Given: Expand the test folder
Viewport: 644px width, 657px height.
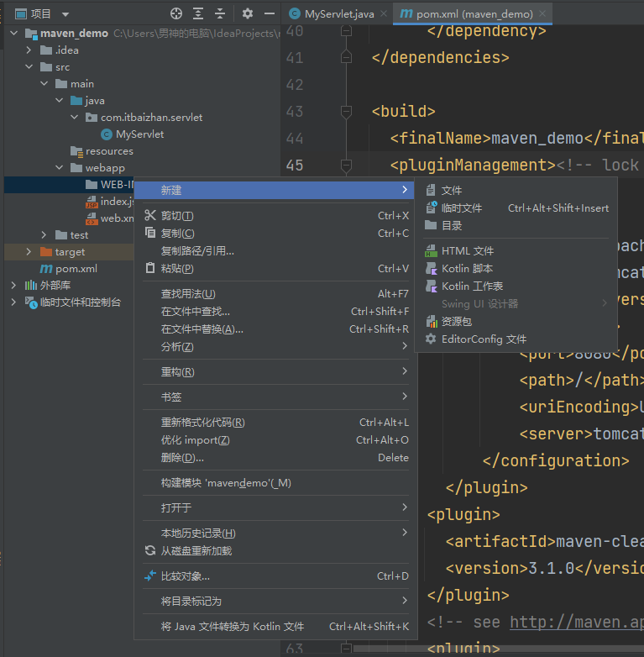Looking at the screenshot, I should coord(44,234).
